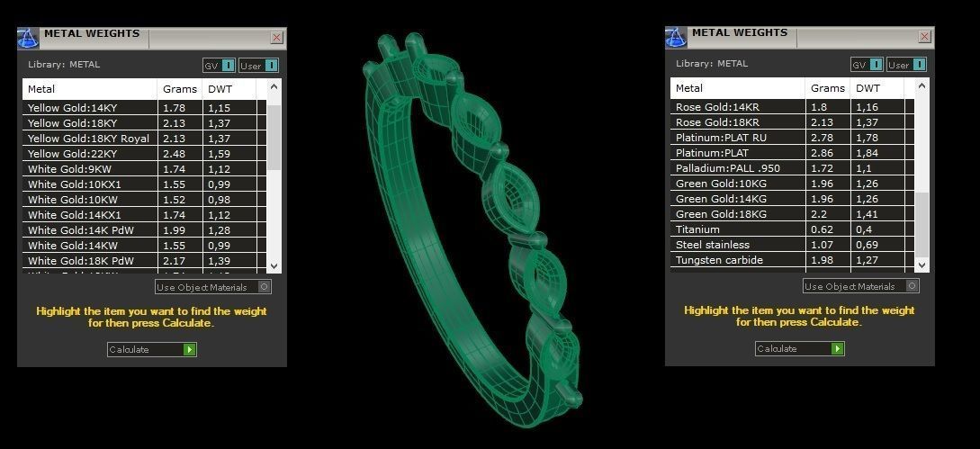Select White Gold:14KX1 row
The image size is (980, 449).
(x=144, y=214)
